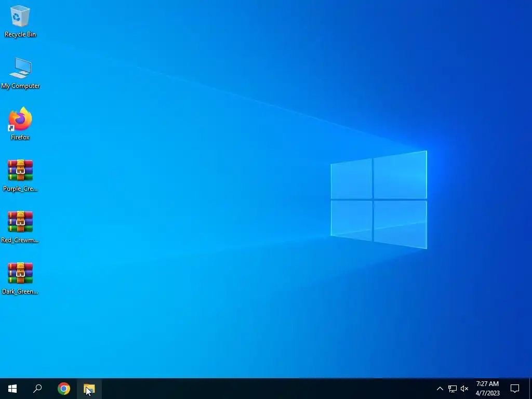The width and height of the screenshot is (532, 399).
Task: Show hidden system tray icons
Action: point(440,389)
